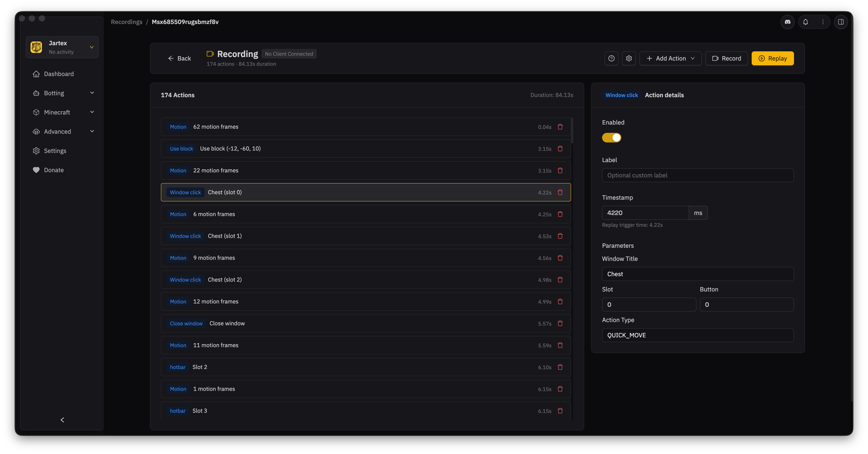Open recording settings gear icon
This screenshot has width=868, height=454.
[x=629, y=58]
